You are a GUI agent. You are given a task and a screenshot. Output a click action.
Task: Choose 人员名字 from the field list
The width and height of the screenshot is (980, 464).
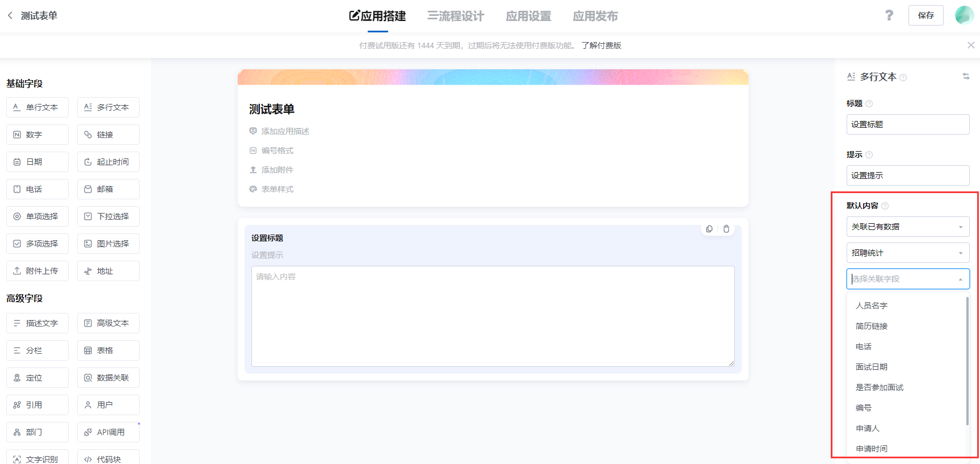tap(907, 306)
